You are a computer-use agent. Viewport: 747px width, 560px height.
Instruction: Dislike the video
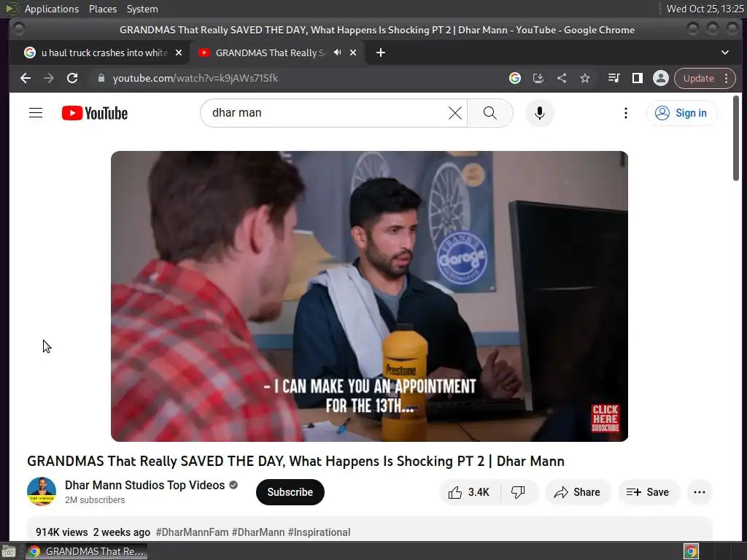[x=518, y=492]
